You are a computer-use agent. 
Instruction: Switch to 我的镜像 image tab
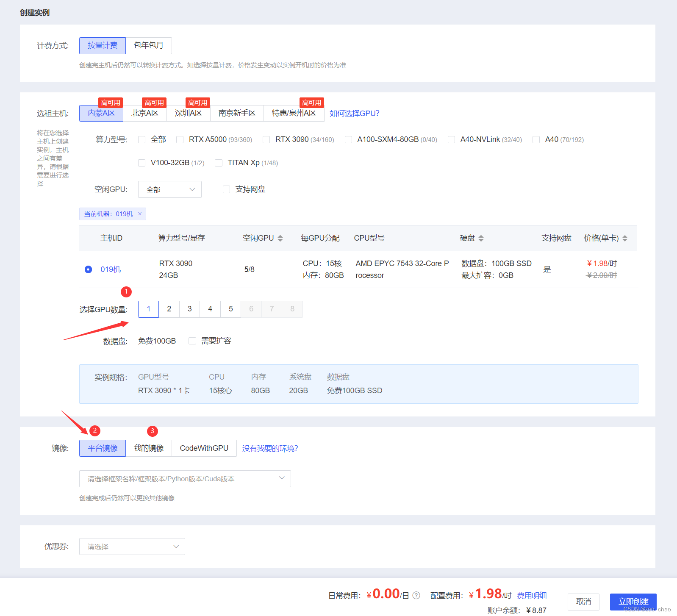(x=149, y=448)
